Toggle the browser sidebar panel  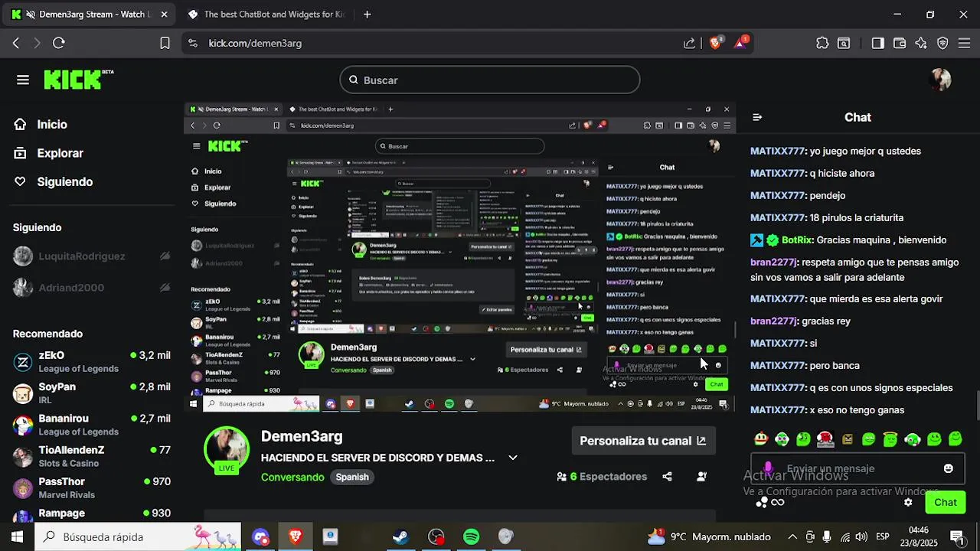[x=877, y=43]
